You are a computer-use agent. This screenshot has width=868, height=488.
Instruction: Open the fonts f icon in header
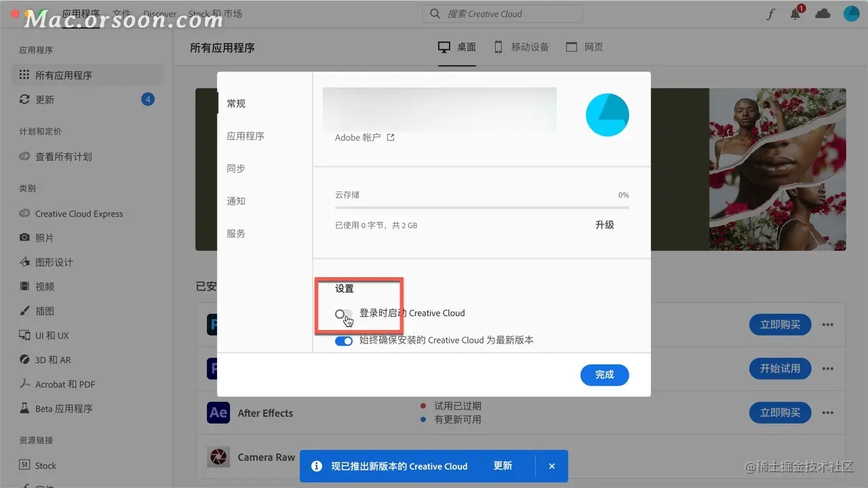(770, 14)
